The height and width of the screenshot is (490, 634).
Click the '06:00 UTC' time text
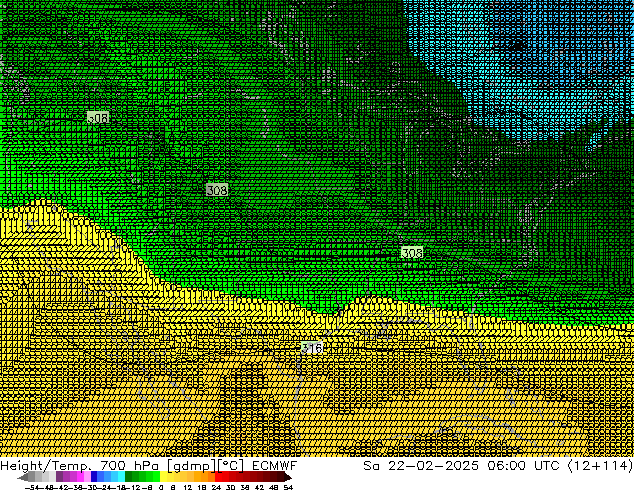523,466
